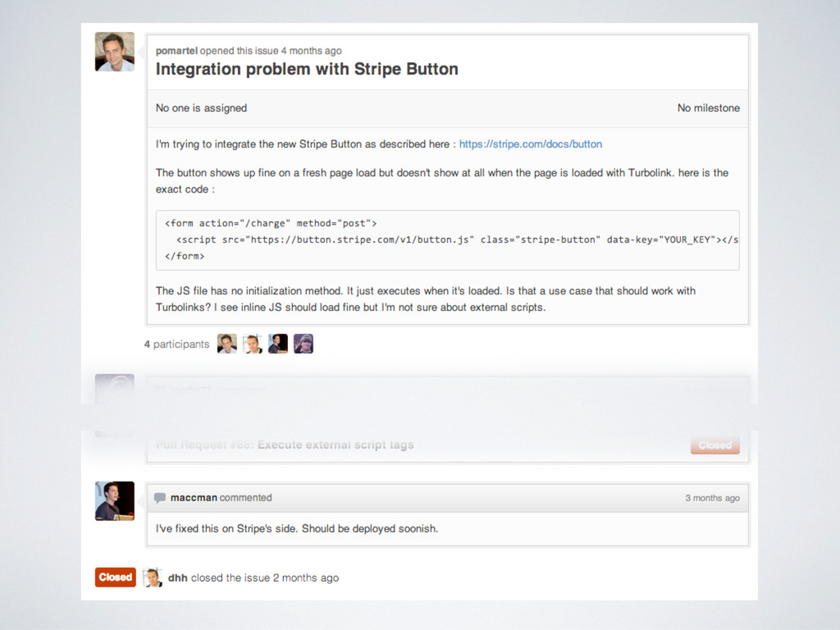Click the '4 participants' label
Screen dimensions: 840x630
point(177,345)
